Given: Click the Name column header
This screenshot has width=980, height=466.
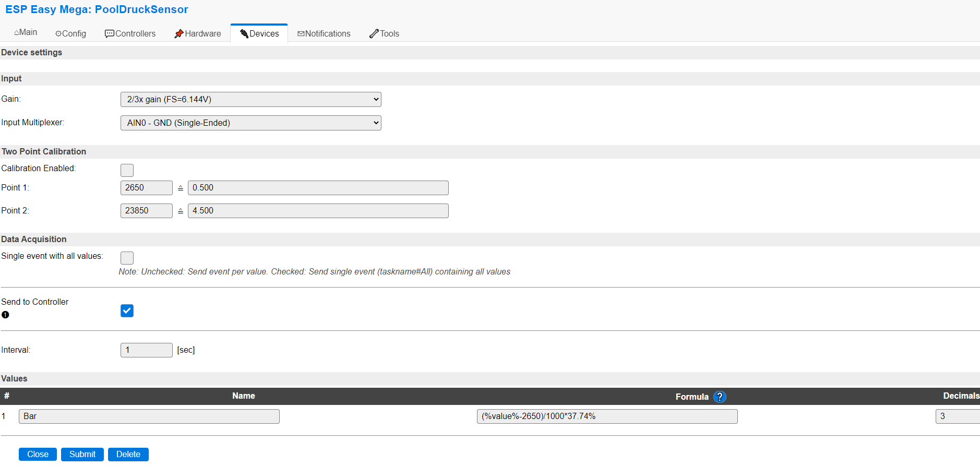Looking at the screenshot, I should click(x=244, y=396).
